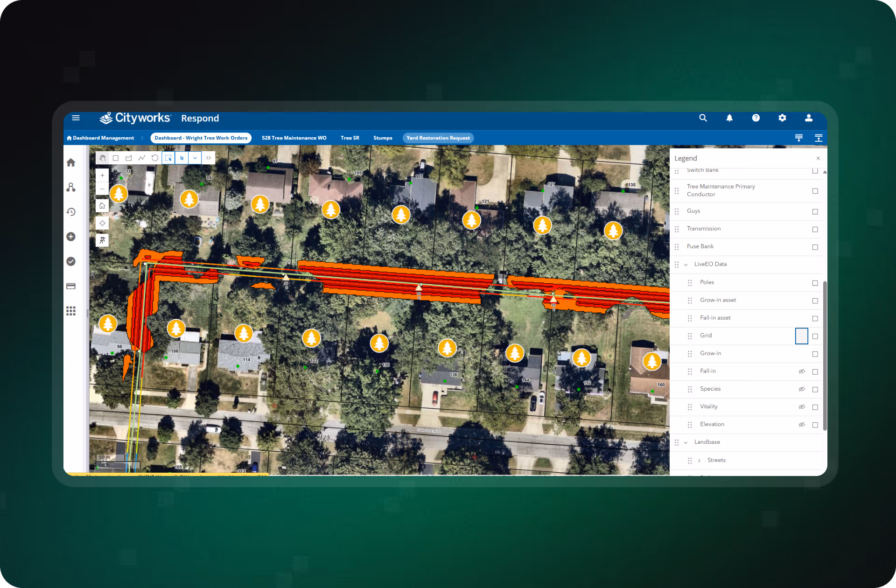
Task: Click the locate my position button
Action: point(102,223)
